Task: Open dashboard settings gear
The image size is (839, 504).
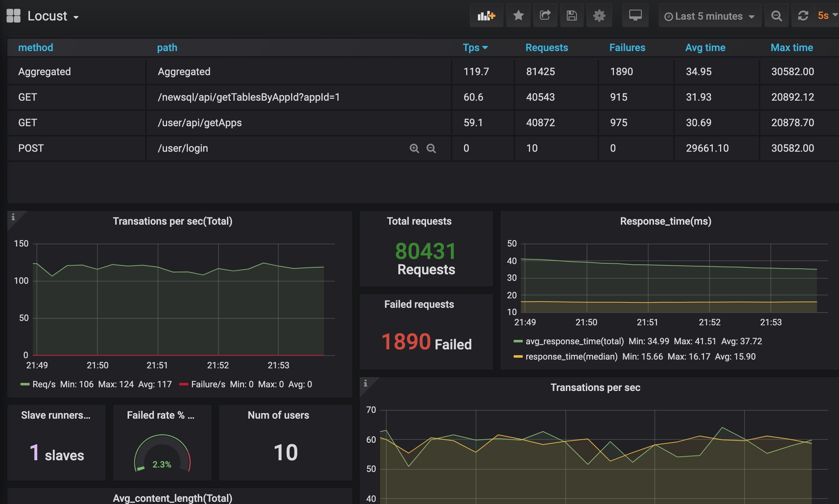Action: 599,16
